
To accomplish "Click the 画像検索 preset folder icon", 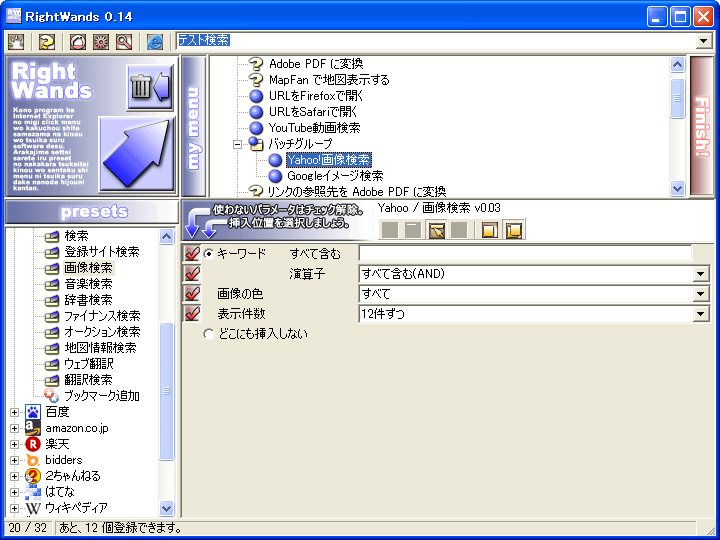I will (x=52, y=269).
